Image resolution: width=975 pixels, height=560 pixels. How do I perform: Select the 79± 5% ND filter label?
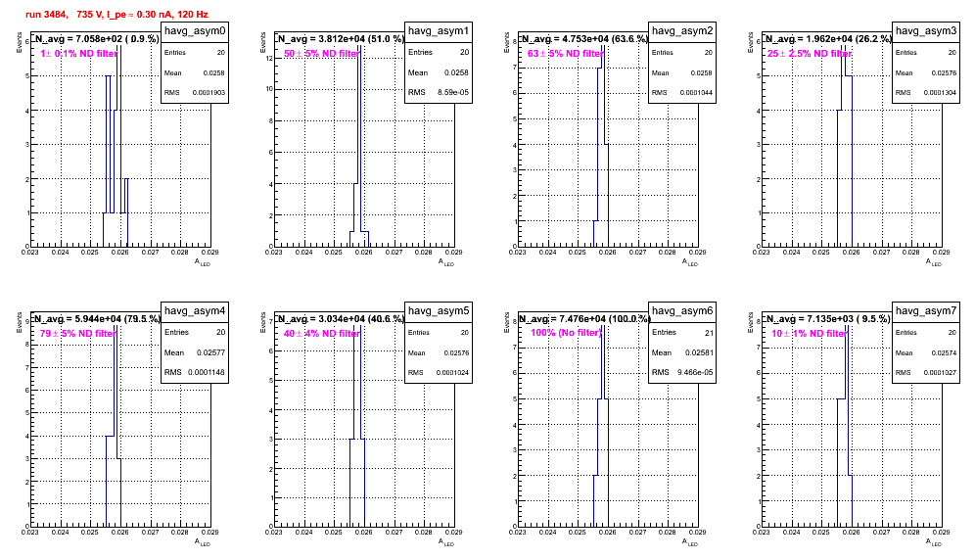point(77,334)
